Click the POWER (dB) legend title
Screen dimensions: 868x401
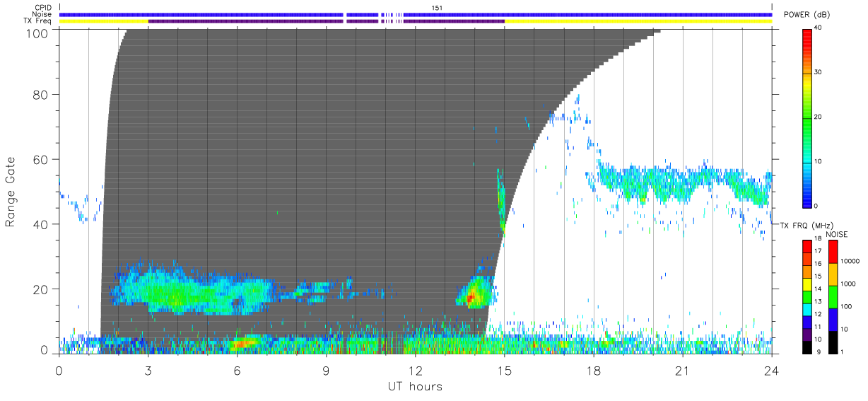click(807, 15)
